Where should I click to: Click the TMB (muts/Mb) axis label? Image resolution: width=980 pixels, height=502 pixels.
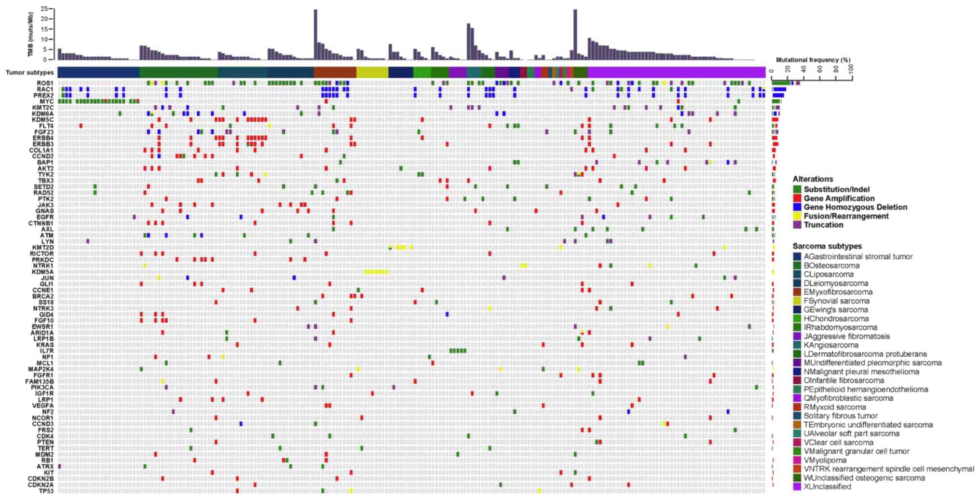tap(30, 34)
